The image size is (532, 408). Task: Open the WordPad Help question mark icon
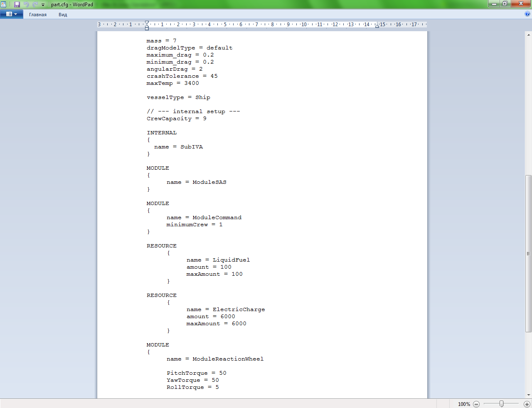527,14
